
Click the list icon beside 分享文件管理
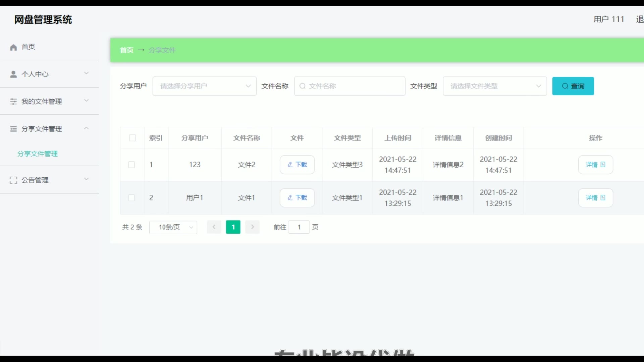(13, 129)
